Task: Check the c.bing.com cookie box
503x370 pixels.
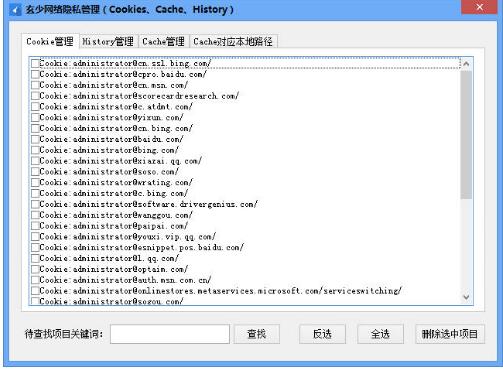Action: click(x=35, y=193)
